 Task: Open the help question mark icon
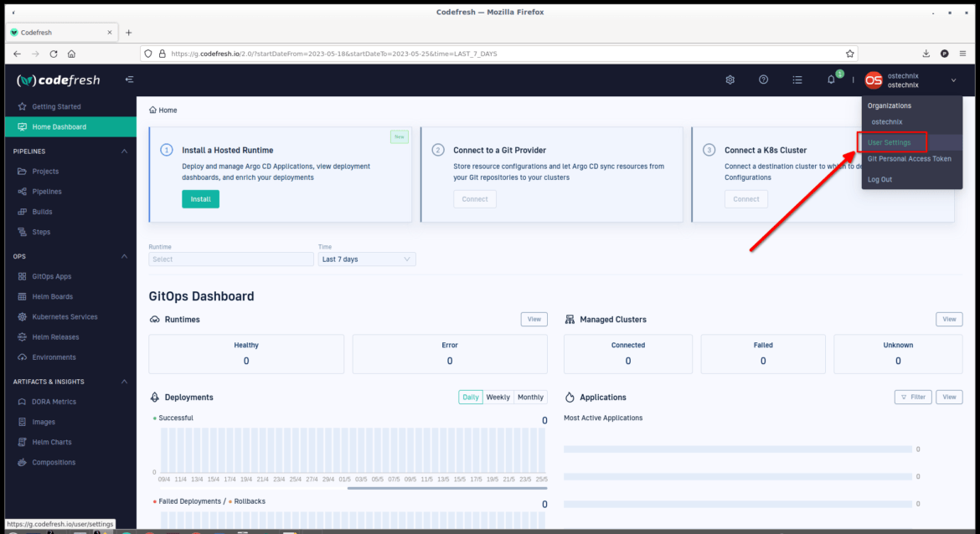pos(763,80)
